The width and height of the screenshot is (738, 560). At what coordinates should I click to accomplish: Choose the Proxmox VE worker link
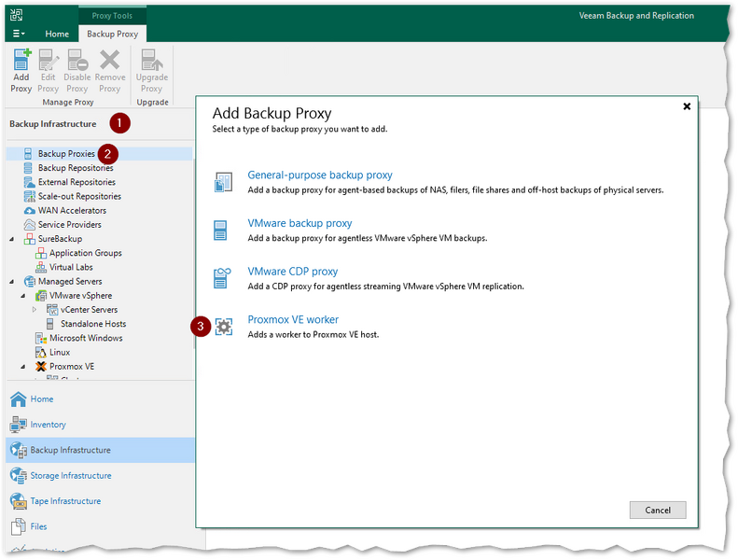(293, 319)
